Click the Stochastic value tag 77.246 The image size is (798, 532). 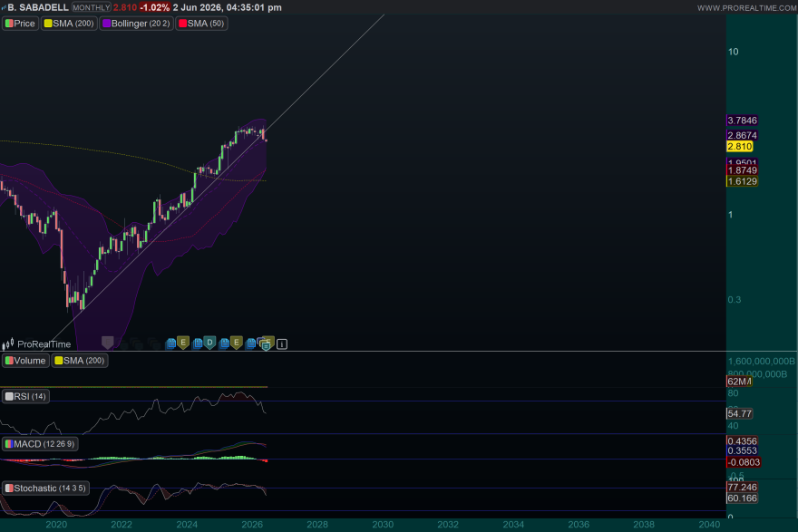(742, 488)
